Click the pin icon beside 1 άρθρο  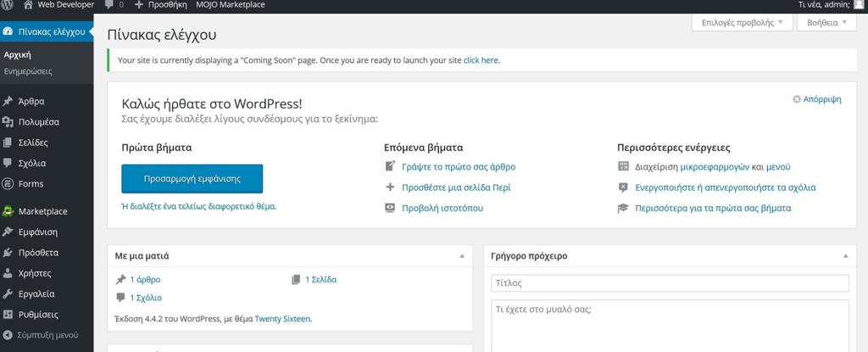point(120,279)
